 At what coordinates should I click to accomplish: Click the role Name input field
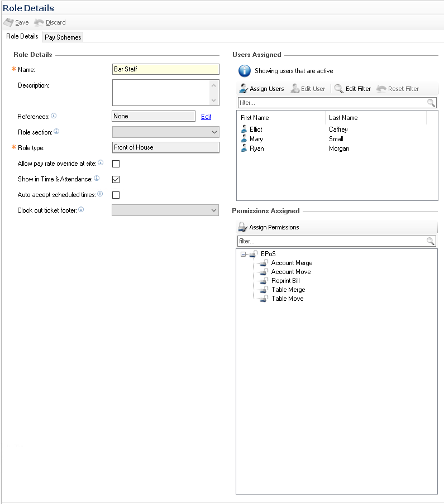tap(165, 69)
